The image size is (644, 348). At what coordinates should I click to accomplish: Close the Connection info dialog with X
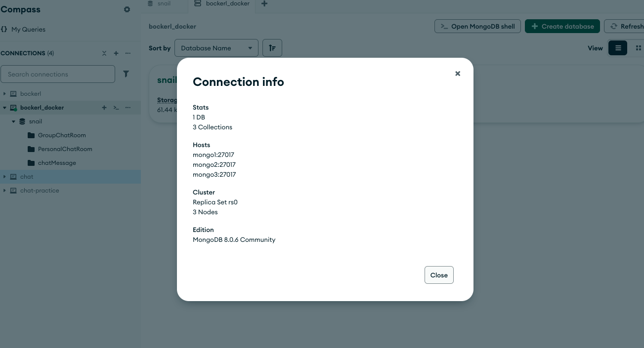458,74
